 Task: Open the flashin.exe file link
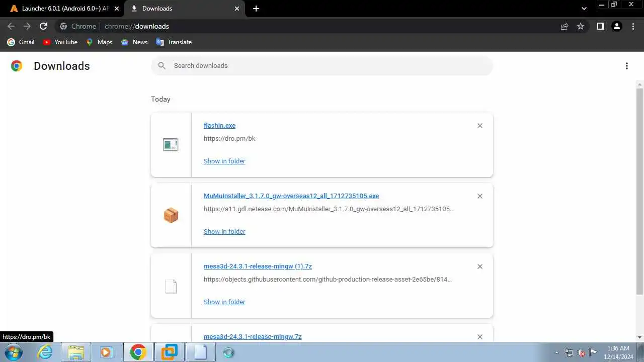coord(219,126)
